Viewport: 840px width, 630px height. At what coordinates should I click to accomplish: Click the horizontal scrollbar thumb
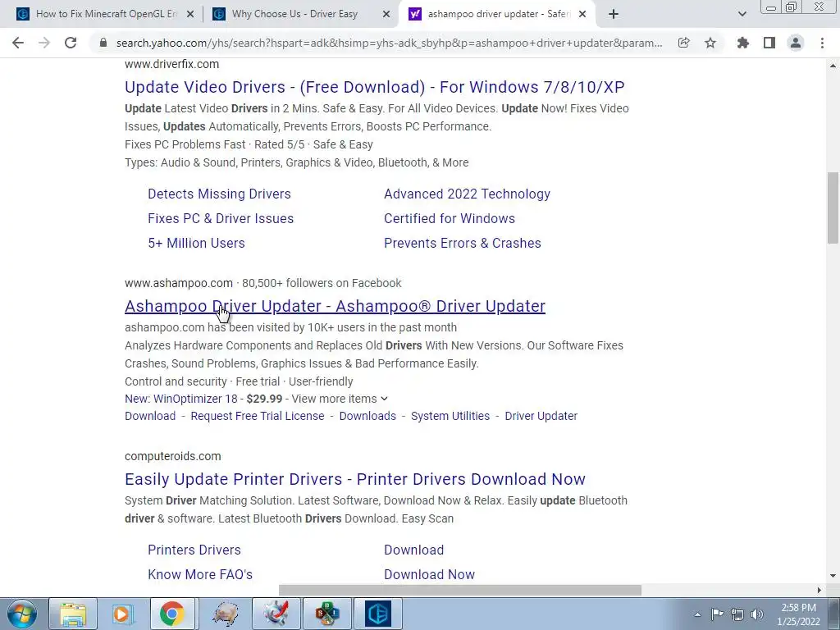coord(460,591)
